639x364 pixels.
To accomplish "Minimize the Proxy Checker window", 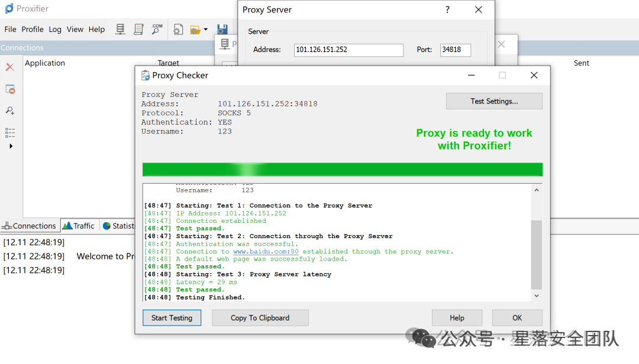I will 472,75.
